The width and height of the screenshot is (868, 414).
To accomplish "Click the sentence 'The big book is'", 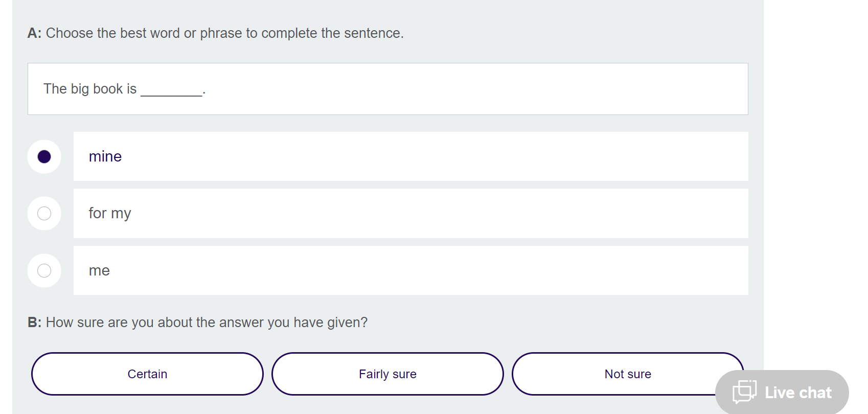I will (x=90, y=89).
